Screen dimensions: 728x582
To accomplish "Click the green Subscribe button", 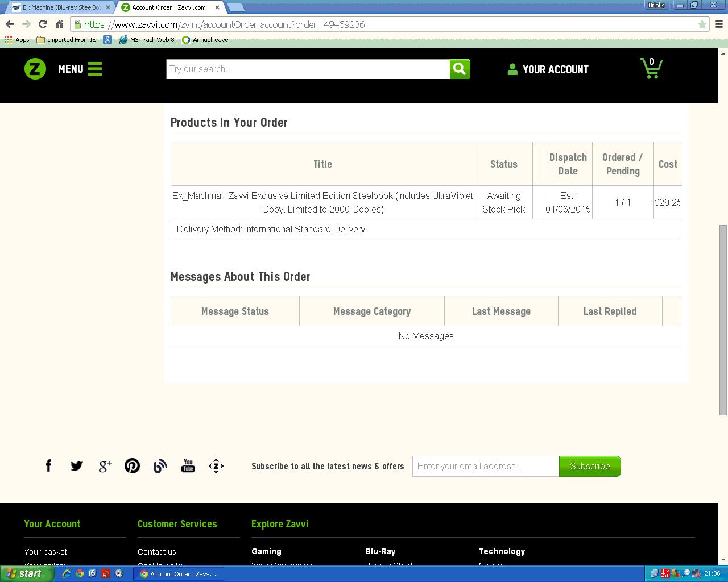I will 590,466.
